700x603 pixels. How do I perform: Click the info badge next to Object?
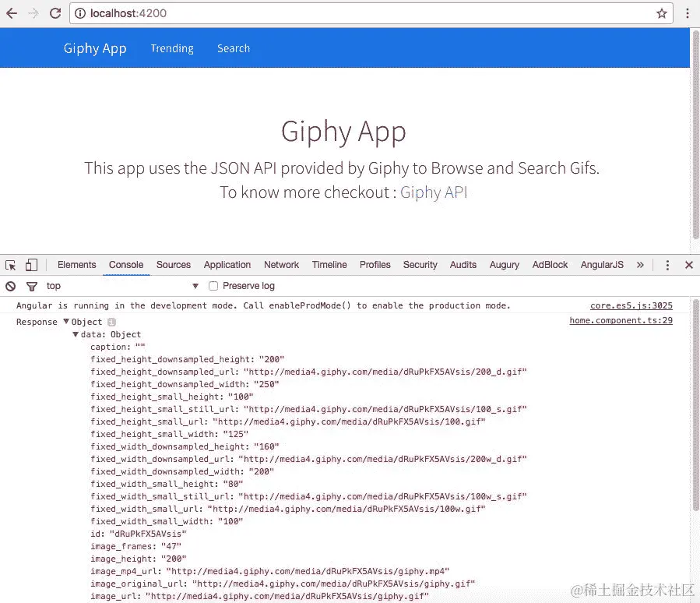(x=111, y=322)
